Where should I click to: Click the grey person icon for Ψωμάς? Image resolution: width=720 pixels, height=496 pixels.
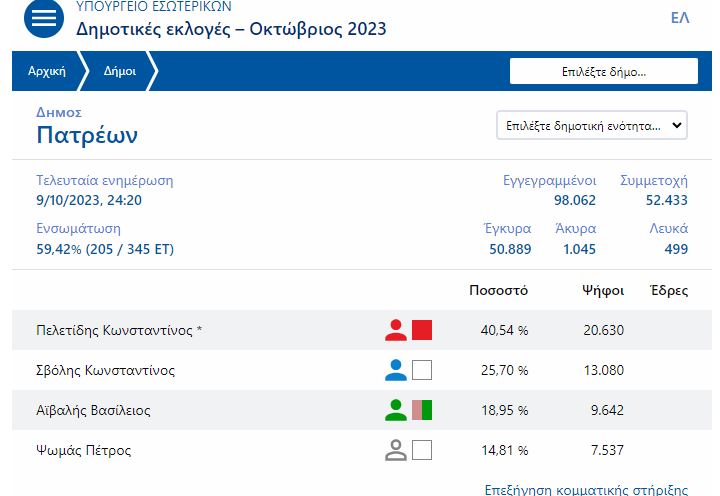396,450
